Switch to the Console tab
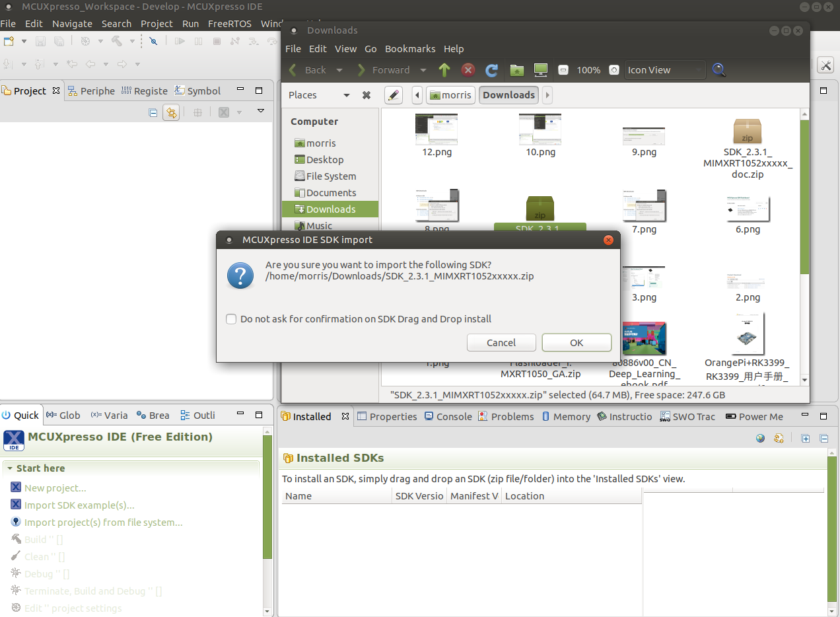 click(448, 417)
